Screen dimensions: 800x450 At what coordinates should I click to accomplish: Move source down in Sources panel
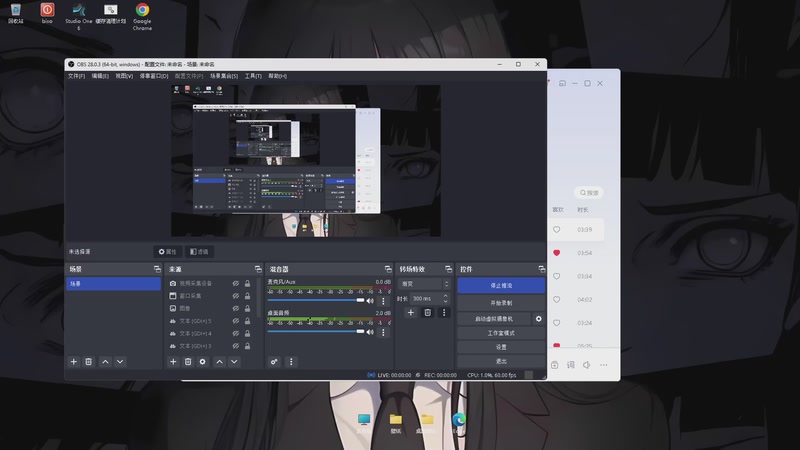(234, 362)
